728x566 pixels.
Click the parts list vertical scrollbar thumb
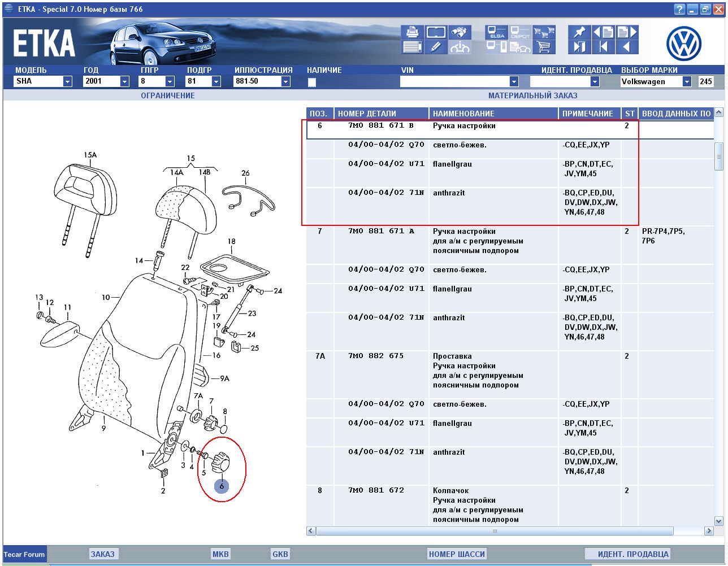719,156
